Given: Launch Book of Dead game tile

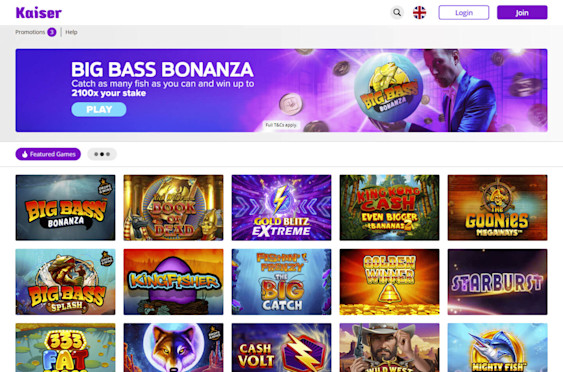Looking at the screenshot, I should click(173, 208).
